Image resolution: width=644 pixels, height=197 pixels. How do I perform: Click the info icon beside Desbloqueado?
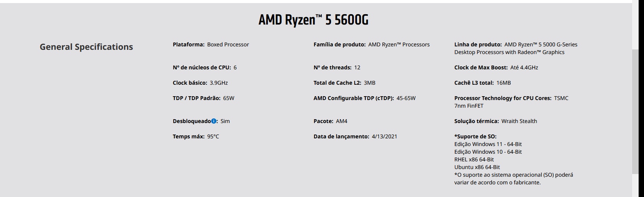click(x=214, y=121)
